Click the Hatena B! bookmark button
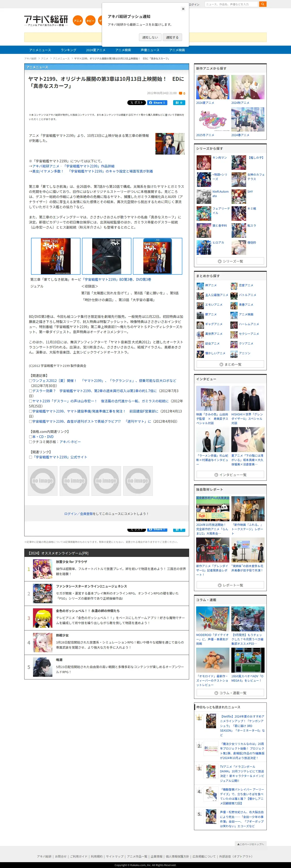 [179, 102]
